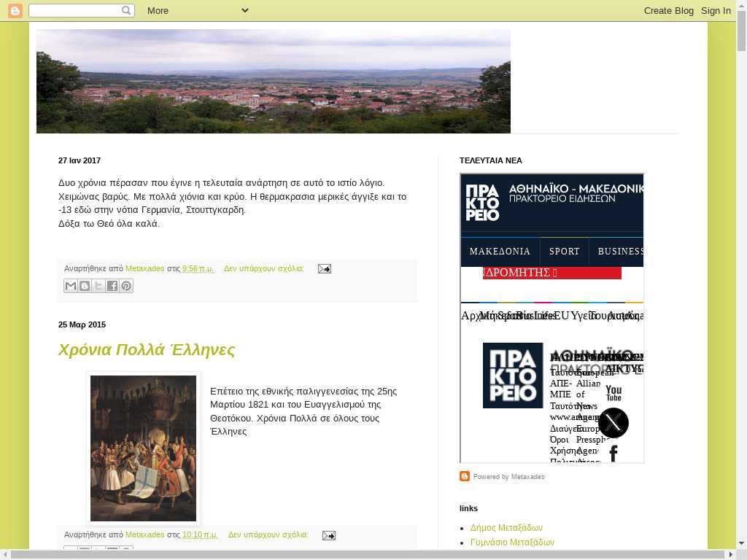
Task: Click the painting thumbnail in 25 Μαρ post
Action: (143, 448)
